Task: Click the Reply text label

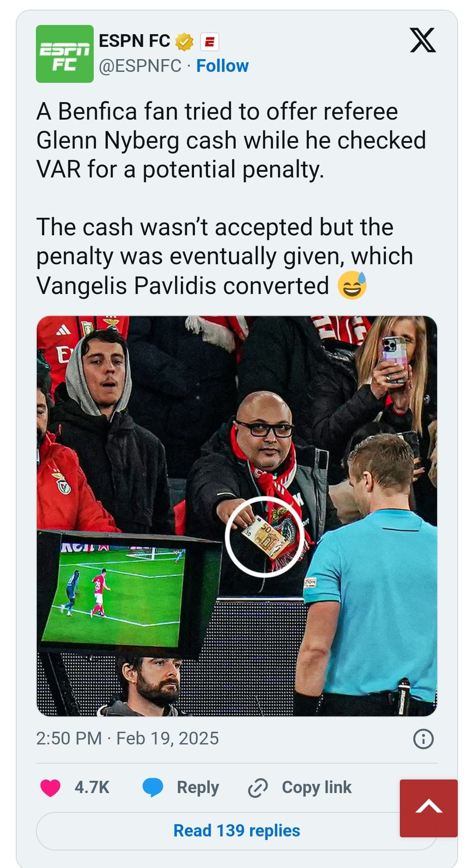Action: click(198, 787)
